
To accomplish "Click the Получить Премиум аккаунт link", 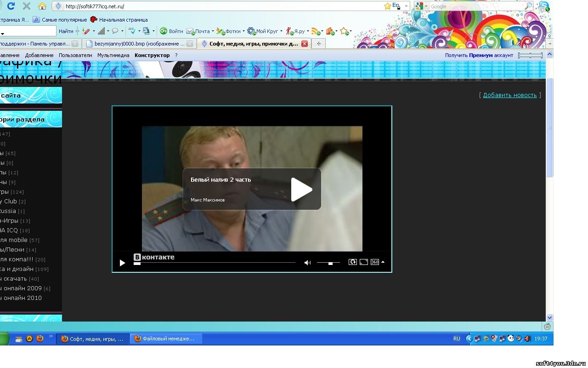I will [x=480, y=55].
